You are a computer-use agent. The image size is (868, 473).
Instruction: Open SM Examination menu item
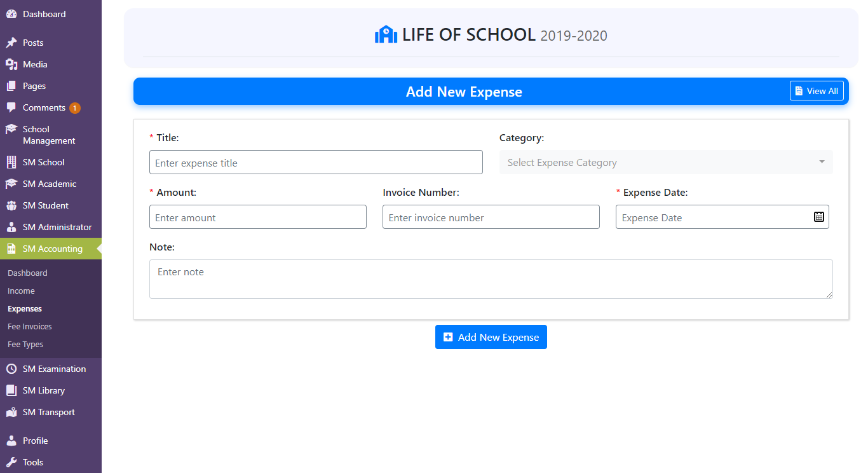51,369
